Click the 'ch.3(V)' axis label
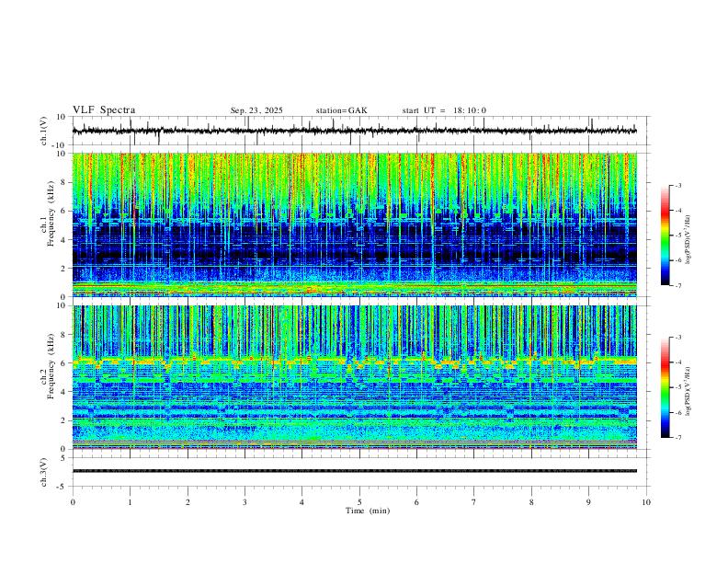Screen dimensions: 728x563 pyautogui.click(x=44, y=472)
